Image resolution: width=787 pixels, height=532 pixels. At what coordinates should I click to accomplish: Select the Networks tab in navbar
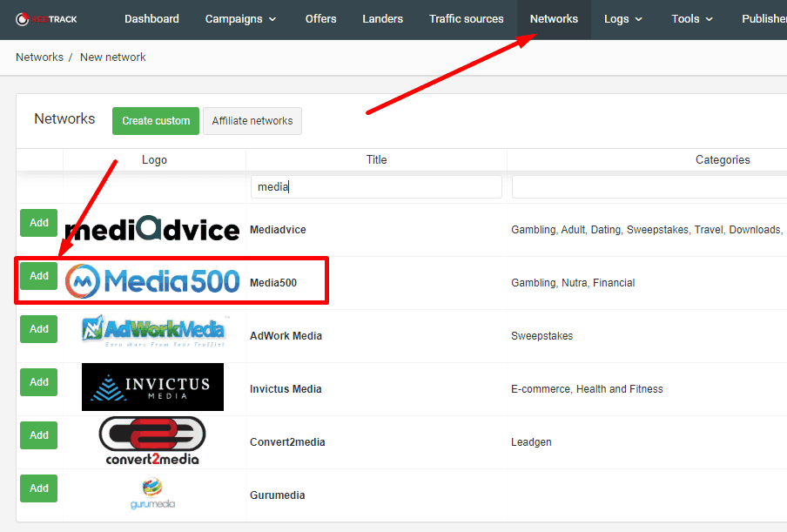[x=554, y=19]
